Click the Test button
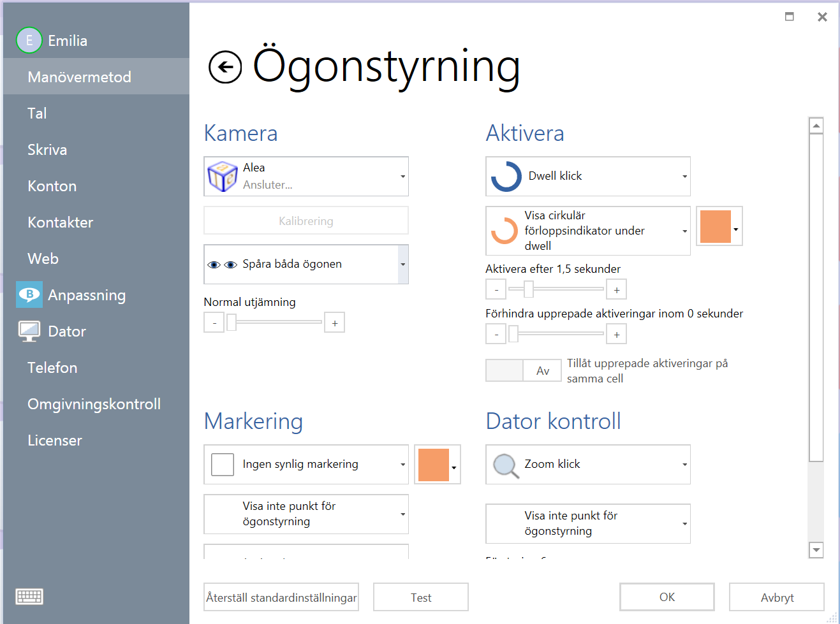 click(421, 597)
